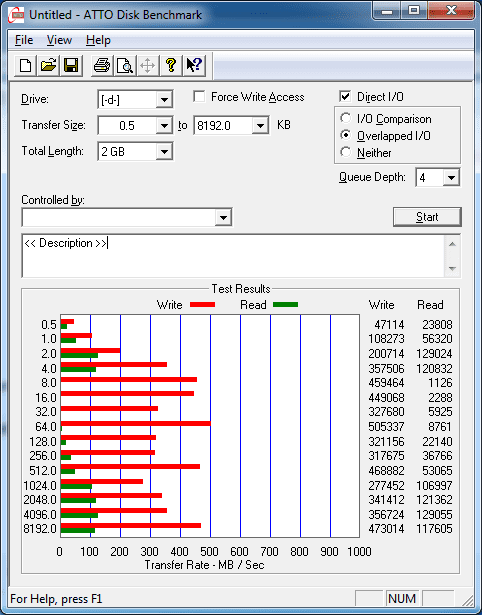Expand the Controlled by dropdown
Image resolution: width=482 pixels, height=615 pixels.
tap(223, 217)
